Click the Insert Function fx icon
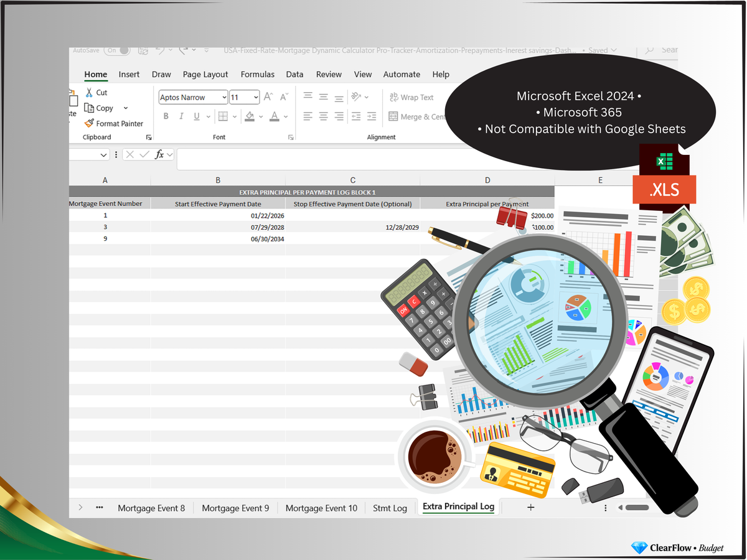Screen dimensions: 747x560 pyautogui.click(x=159, y=154)
